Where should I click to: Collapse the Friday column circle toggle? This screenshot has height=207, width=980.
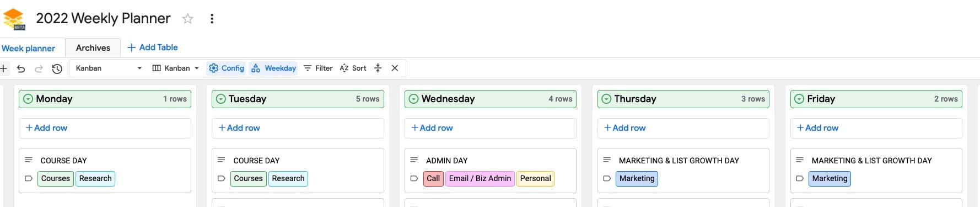point(799,99)
